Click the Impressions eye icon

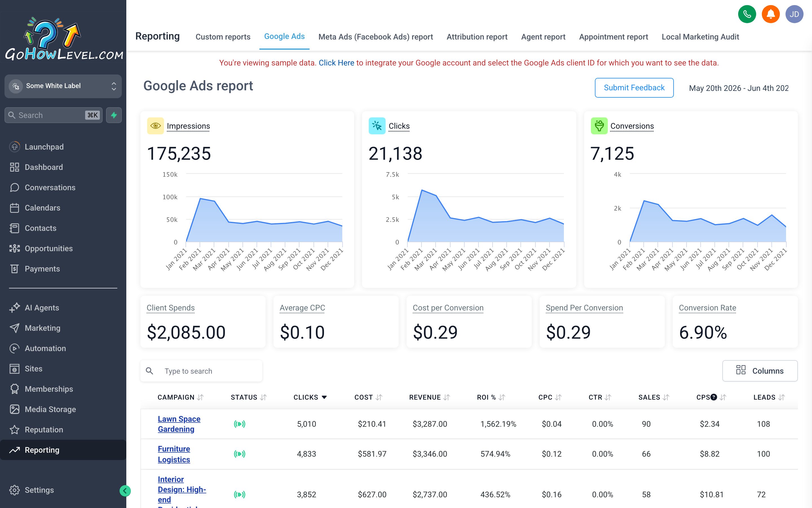pyautogui.click(x=155, y=126)
